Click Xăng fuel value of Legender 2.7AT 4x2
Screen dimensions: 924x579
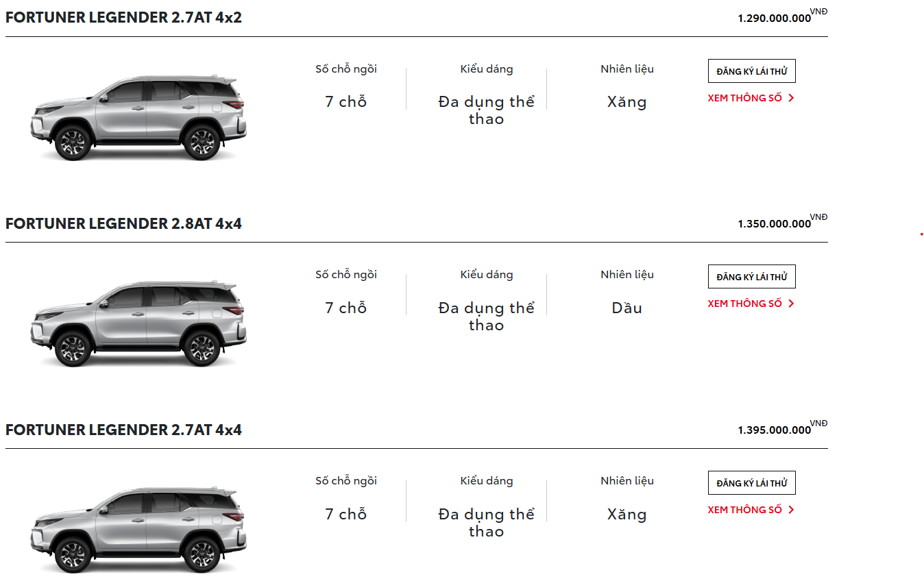(627, 102)
